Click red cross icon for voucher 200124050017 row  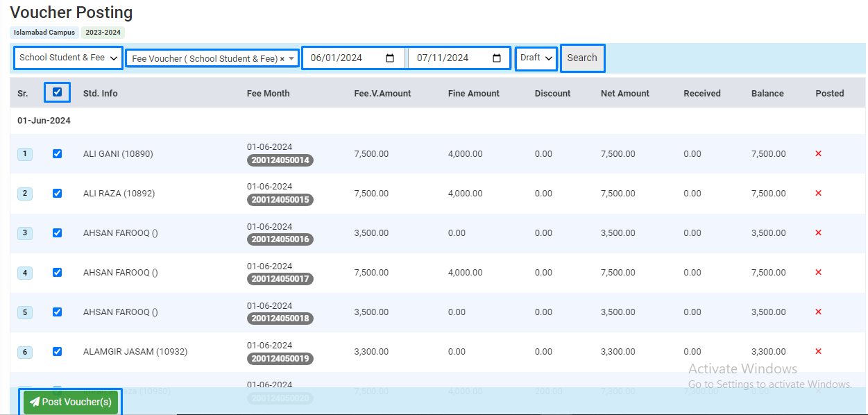pyautogui.click(x=818, y=273)
